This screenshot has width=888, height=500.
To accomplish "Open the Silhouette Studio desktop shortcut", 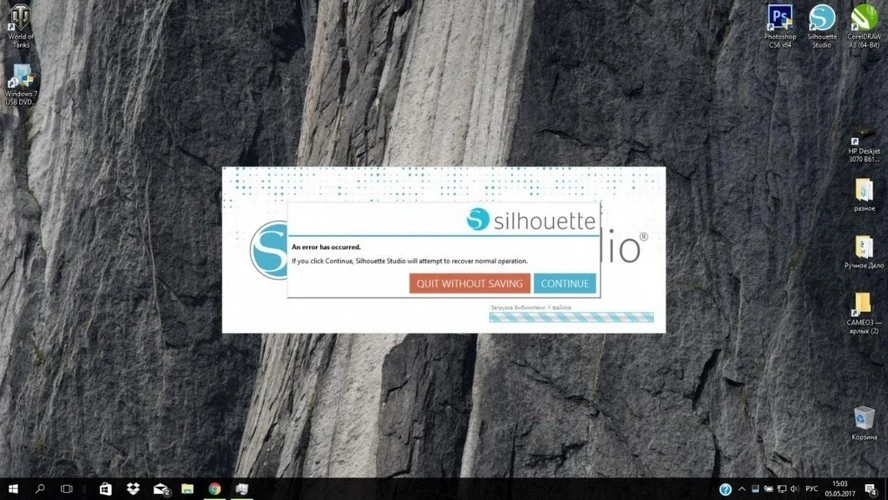I will (821, 20).
